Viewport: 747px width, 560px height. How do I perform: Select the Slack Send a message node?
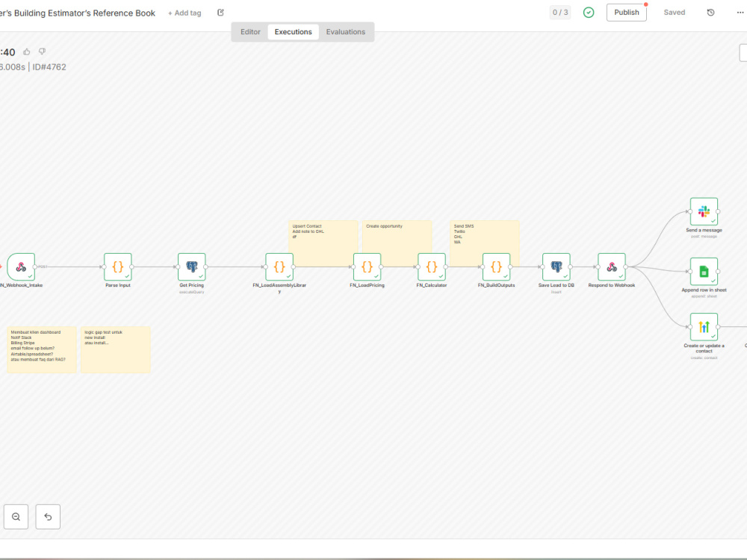704,211
